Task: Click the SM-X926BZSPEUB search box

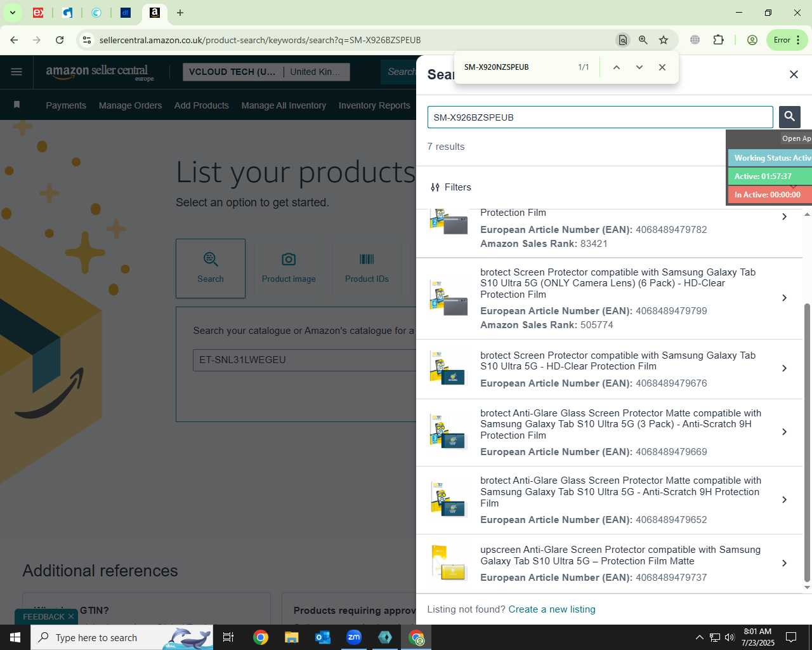Action: click(600, 117)
